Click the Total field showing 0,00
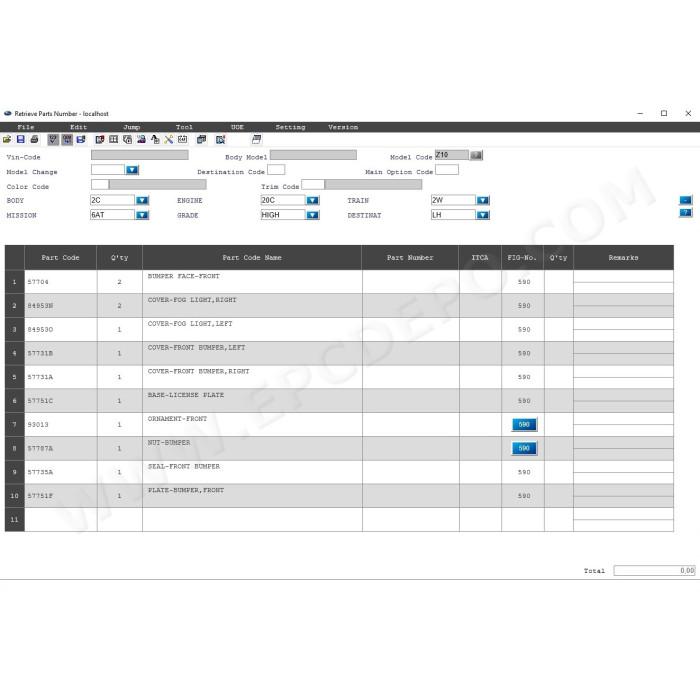The image size is (700, 700). (x=654, y=571)
